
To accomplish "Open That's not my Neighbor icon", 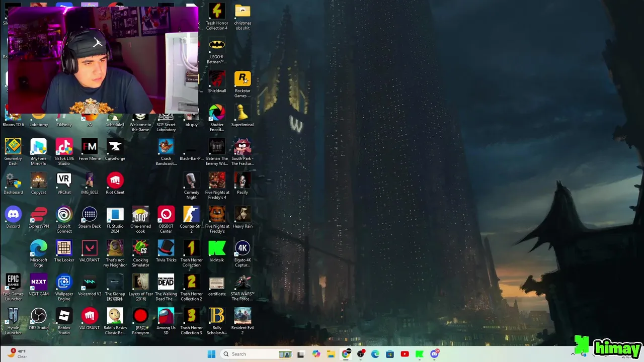I will click(x=115, y=253).
